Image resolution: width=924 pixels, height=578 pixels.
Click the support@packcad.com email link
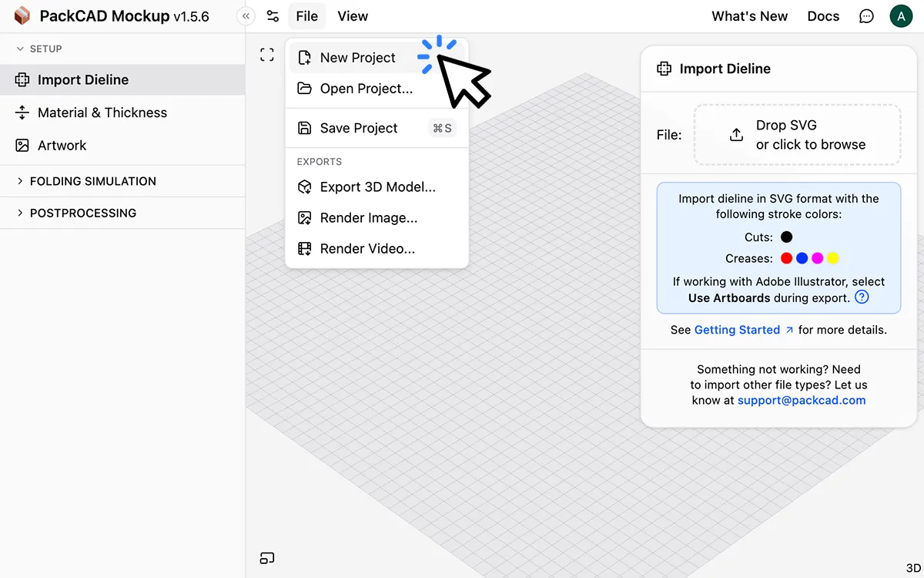coord(802,401)
